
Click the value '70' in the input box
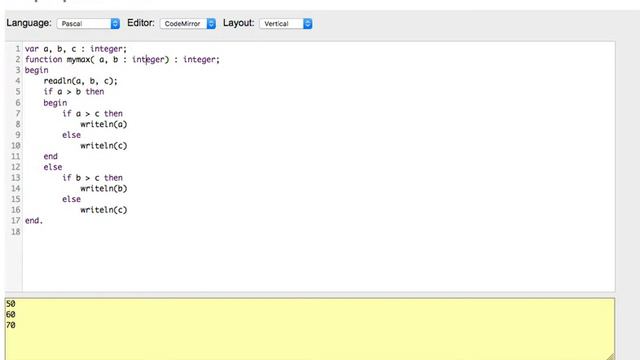point(11,325)
